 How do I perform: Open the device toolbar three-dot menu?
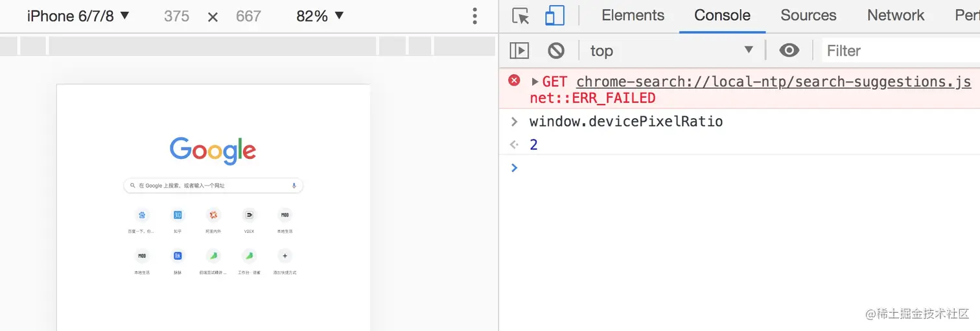click(x=475, y=16)
